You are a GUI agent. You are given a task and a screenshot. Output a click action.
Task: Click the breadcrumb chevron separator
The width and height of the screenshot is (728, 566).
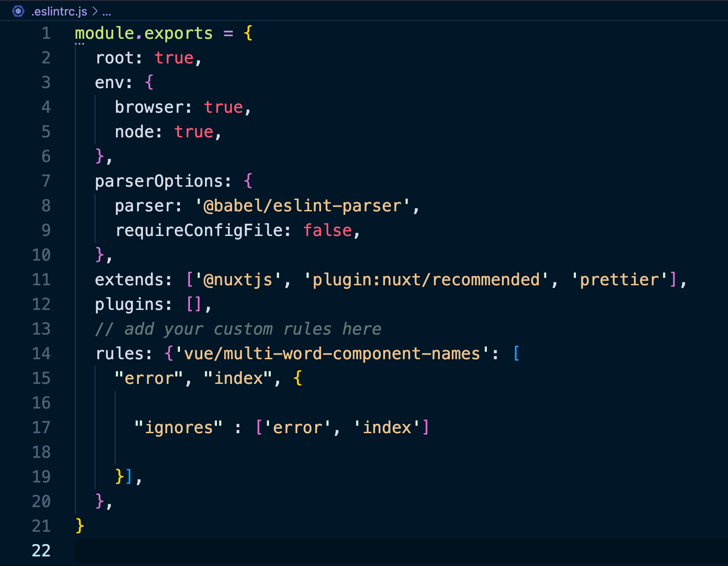click(x=95, y=11)
